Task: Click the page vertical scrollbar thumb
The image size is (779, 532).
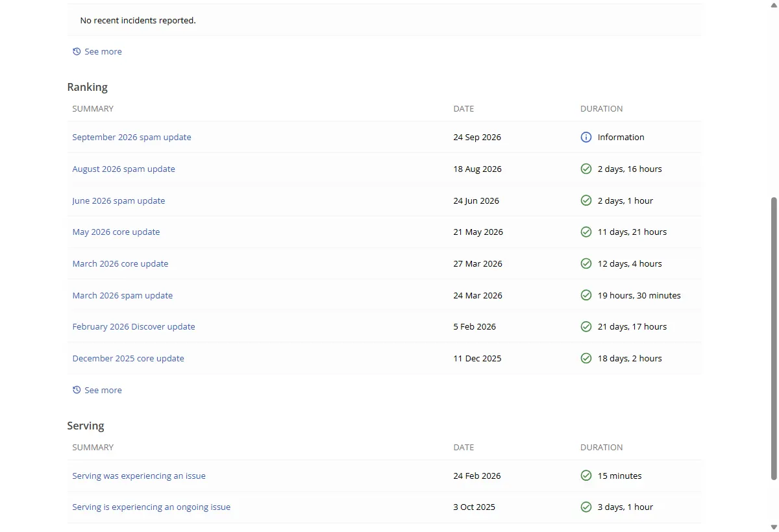Action: tap(774, 339)
